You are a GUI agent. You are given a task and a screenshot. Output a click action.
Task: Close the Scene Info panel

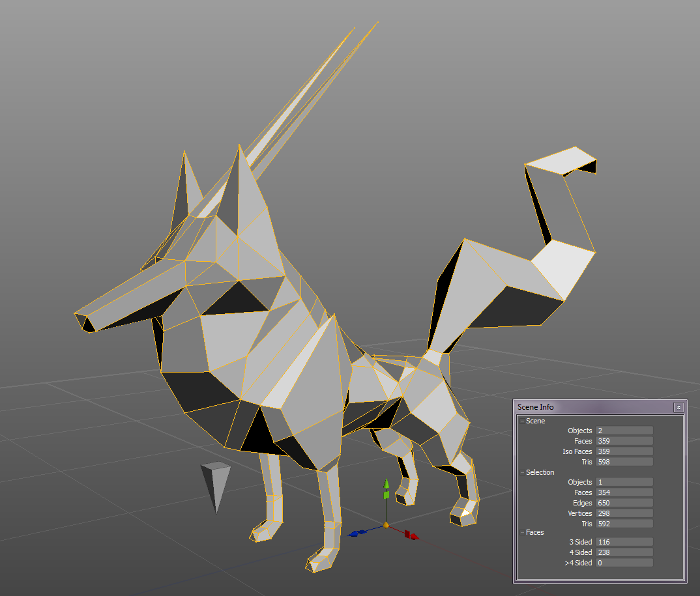pos(678,407)
